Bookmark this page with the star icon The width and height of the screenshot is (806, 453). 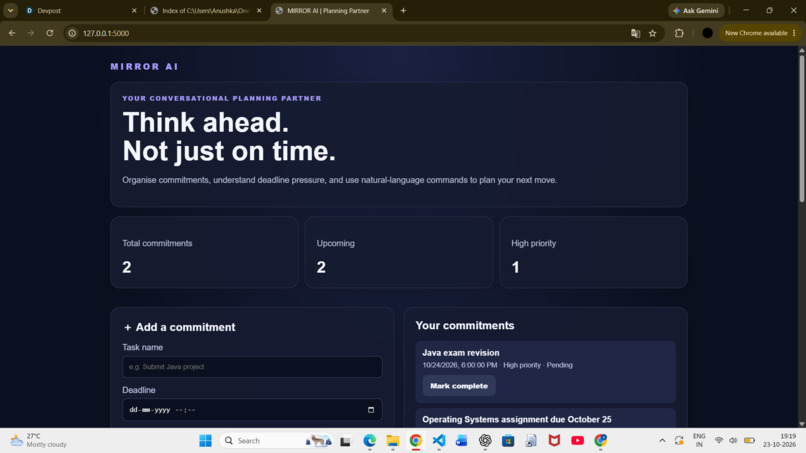tap(652, 33)
